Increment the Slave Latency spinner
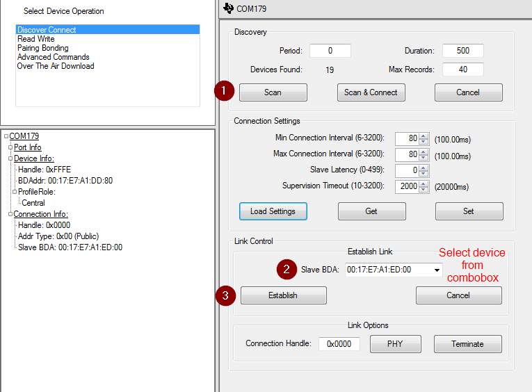 point(424,167)
